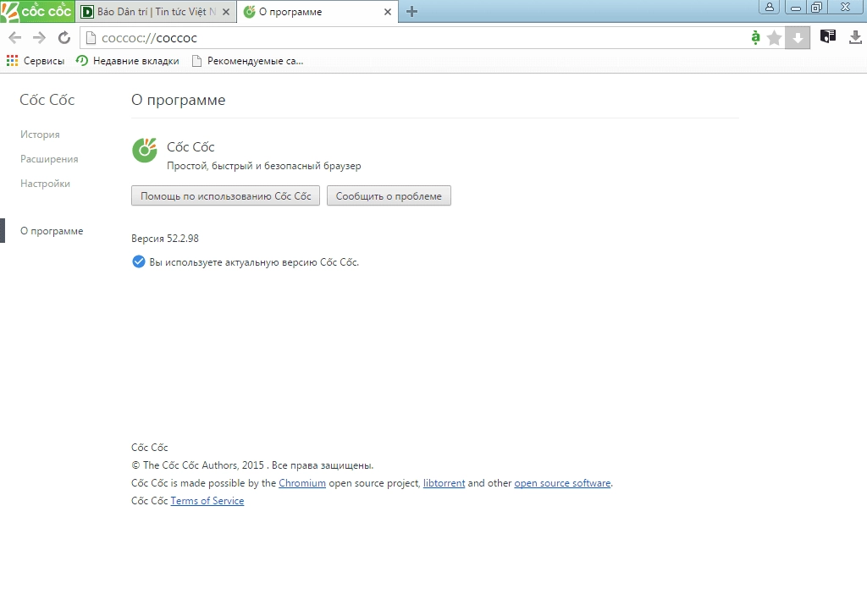Select the О программе tab
867x616 pixels.
318,12
